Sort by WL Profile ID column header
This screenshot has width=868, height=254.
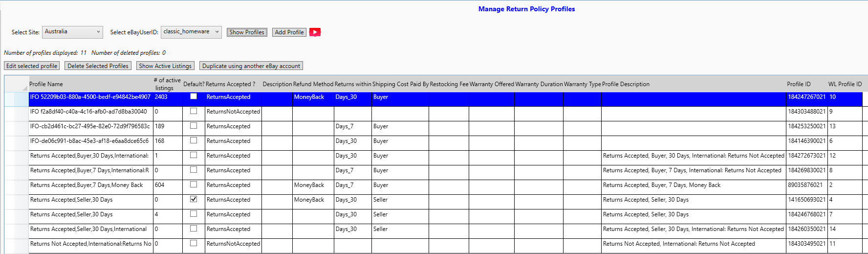tap(845, 84)
